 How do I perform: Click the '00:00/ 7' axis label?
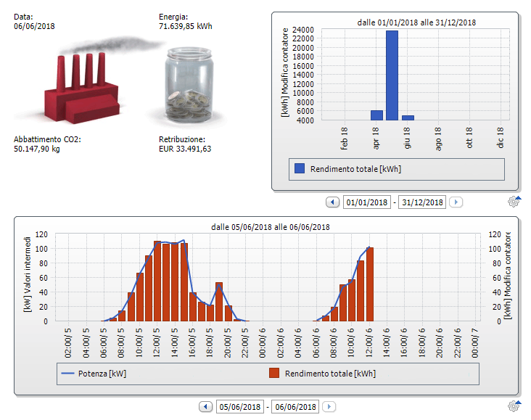pos(475,343)
